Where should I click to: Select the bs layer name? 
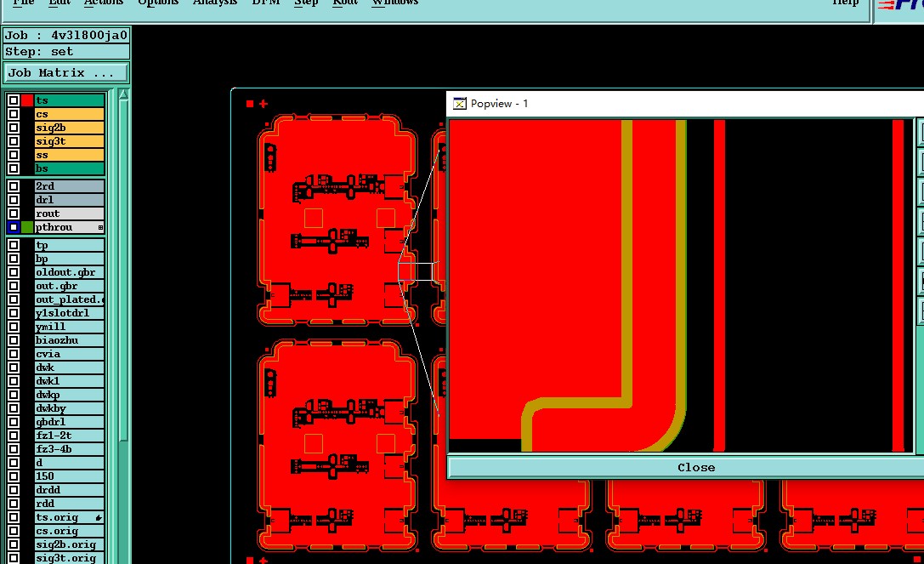click(x=69, y=168)
